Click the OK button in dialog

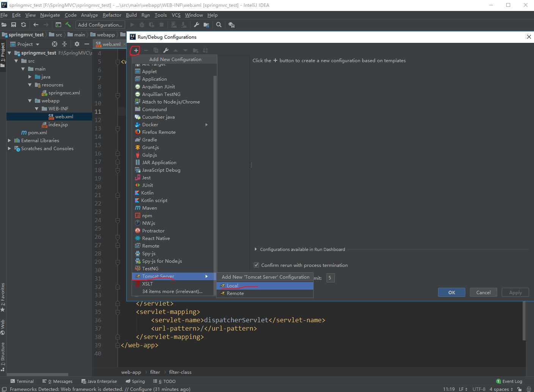[452, 292]
